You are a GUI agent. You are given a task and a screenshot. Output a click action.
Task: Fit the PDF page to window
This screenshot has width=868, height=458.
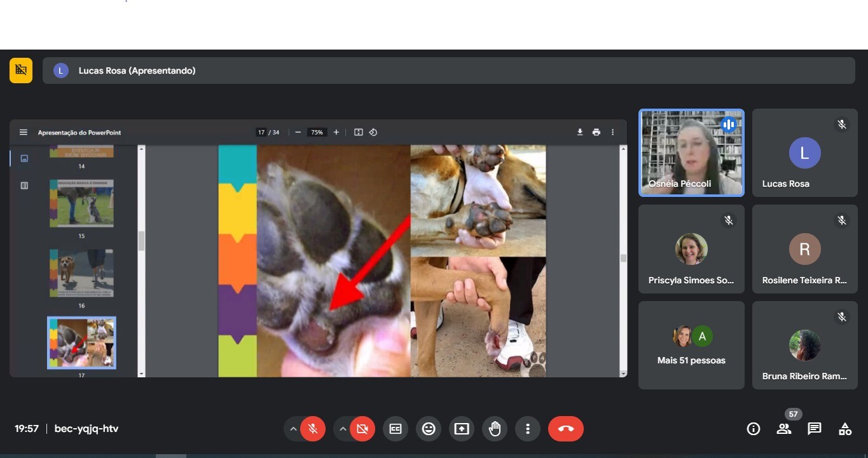pyautogui.click(x=359, y=132)
